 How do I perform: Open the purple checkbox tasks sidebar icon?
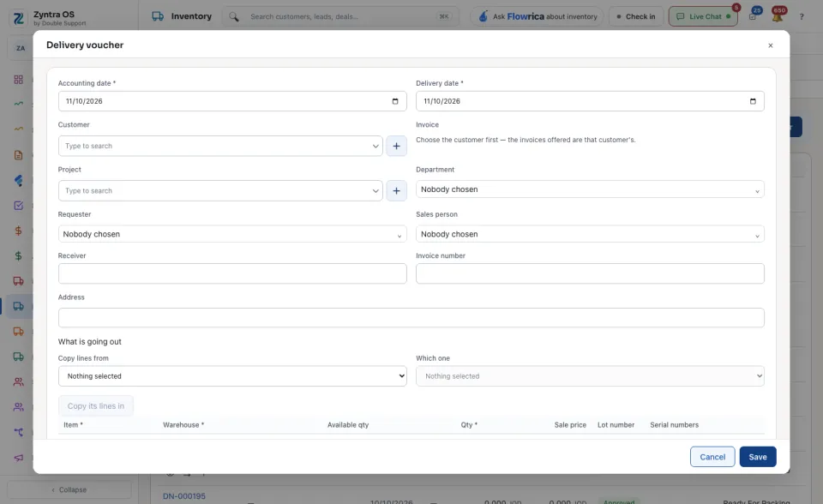point(18,205)
